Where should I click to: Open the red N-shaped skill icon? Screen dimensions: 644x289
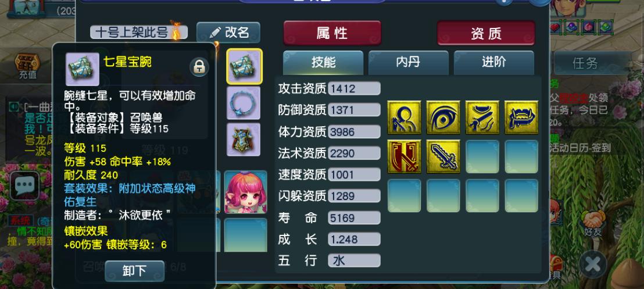(x=404, y=156)
